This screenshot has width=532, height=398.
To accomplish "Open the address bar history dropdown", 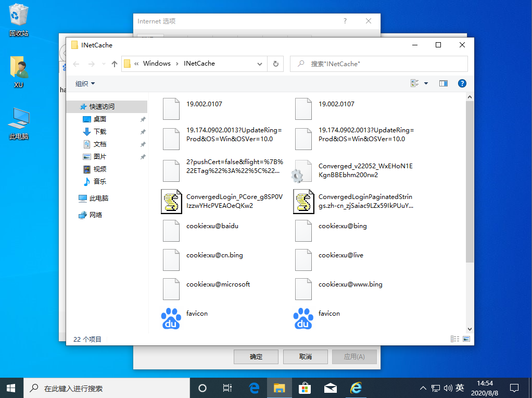I will [260, 64].
